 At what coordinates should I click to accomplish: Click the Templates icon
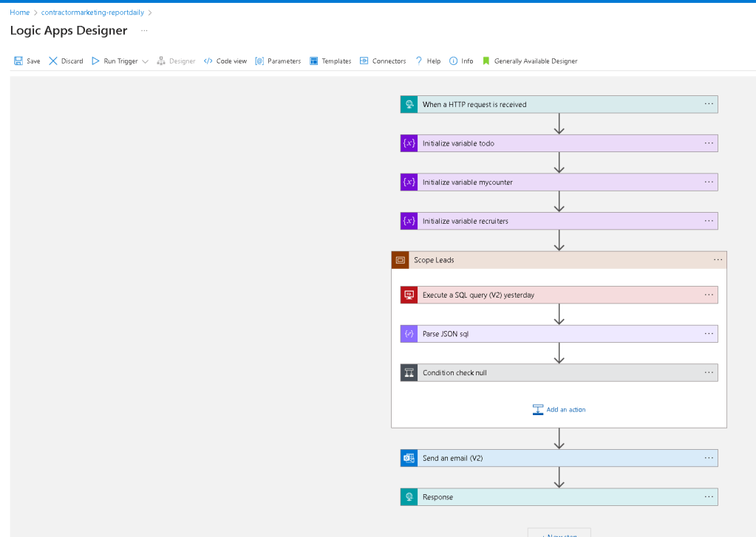[x=314, y=61]
